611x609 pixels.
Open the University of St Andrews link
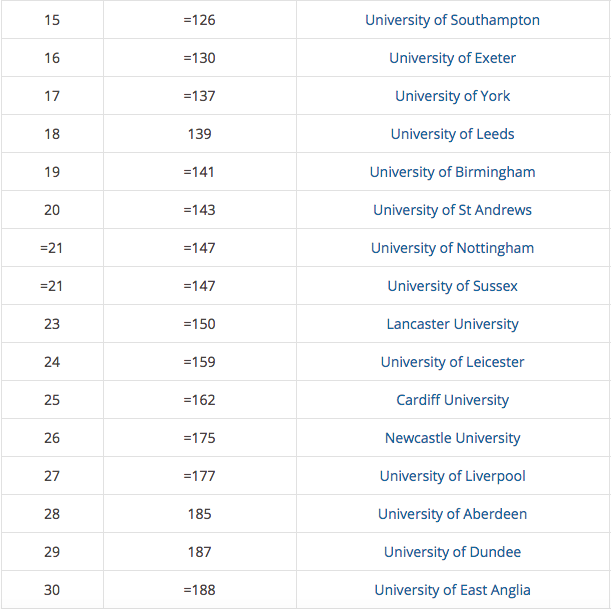[452, 210]
